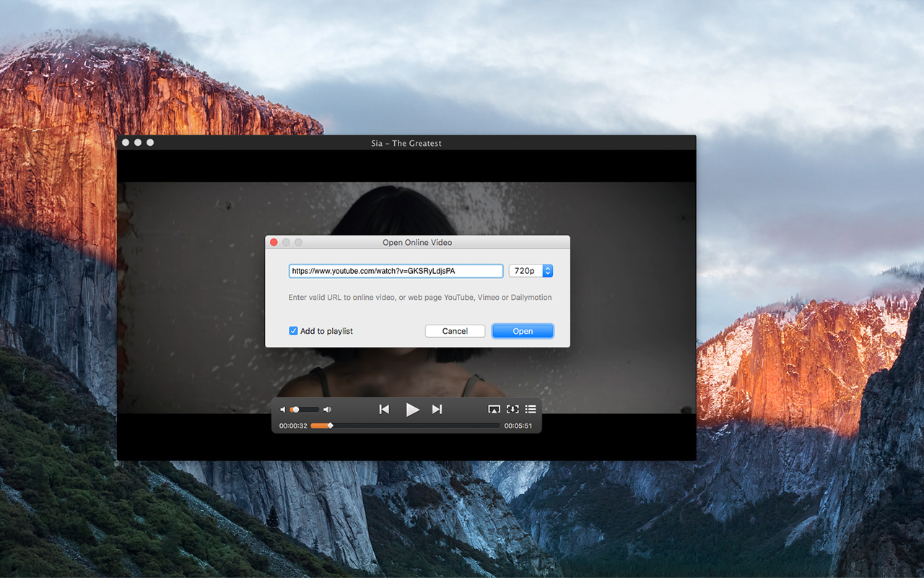Show the playlist panel
Viewport: 924px width, 578px height.
point(531,410)
